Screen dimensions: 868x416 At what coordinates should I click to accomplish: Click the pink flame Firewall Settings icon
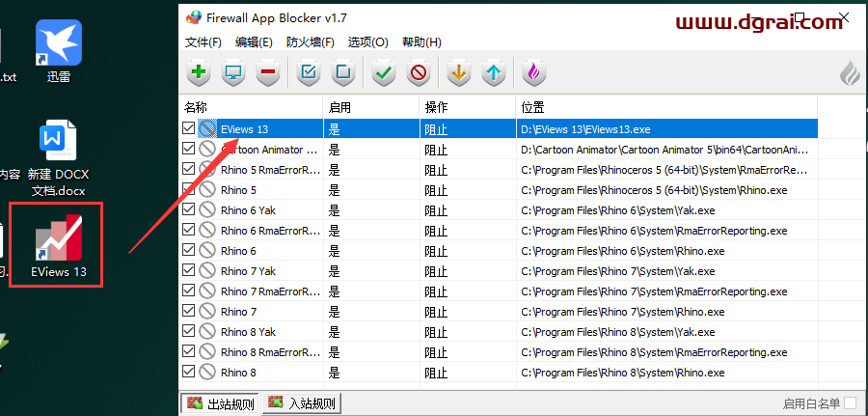click(534, 72)
